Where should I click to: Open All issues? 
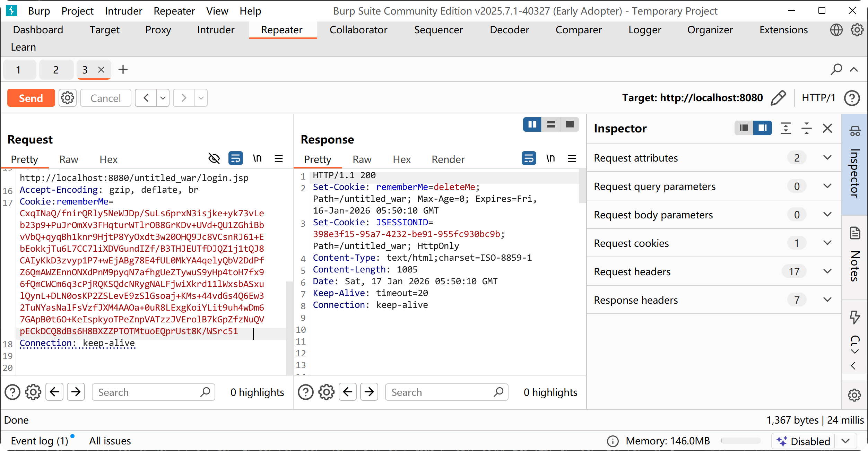[x=110, y=441]
